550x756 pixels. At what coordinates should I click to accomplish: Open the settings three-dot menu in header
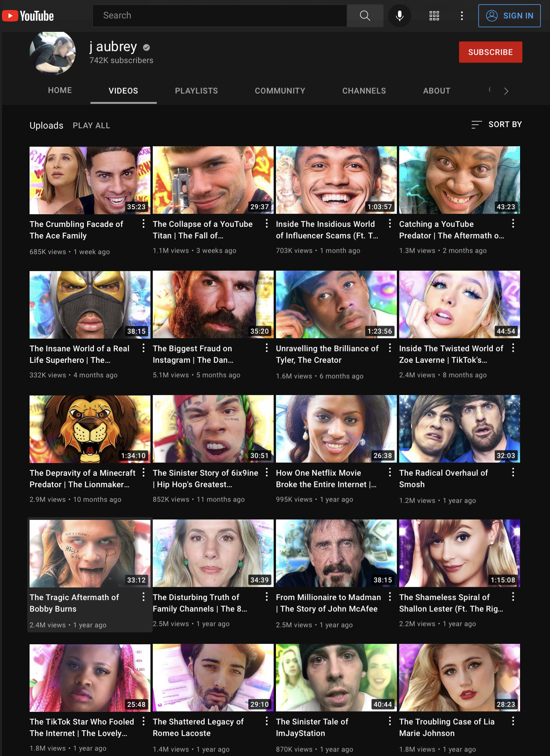tap(462, 16)
